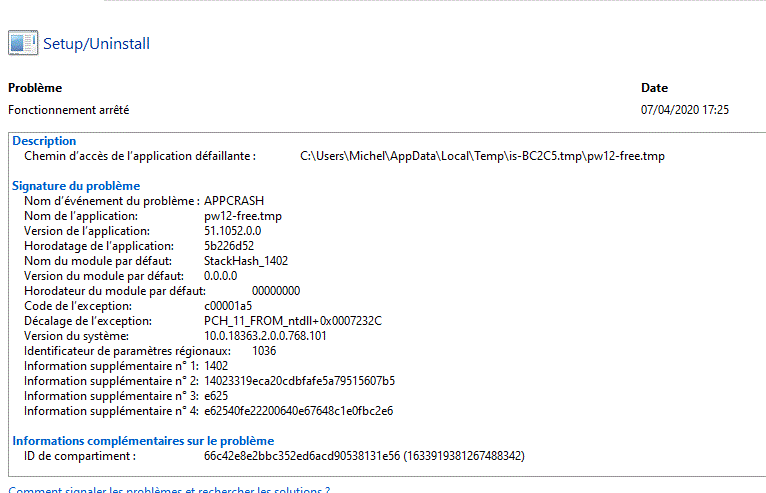Select the APPCRASH event name value
766x493 pixels.
click(237, 201)
